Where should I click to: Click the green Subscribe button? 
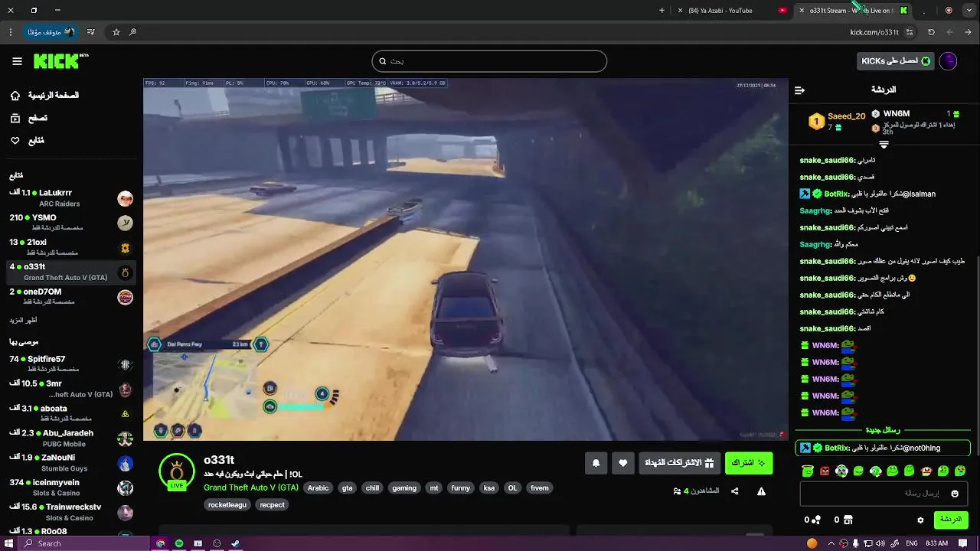click(748, 463)
